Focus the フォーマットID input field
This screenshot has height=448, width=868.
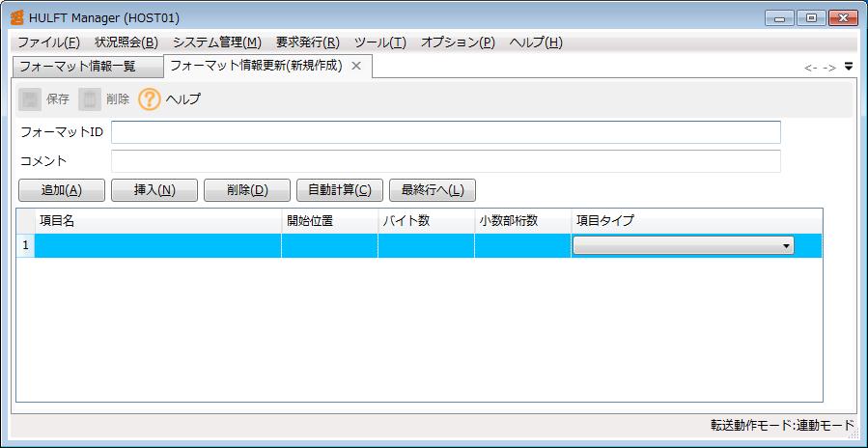[x=446, y=132]
